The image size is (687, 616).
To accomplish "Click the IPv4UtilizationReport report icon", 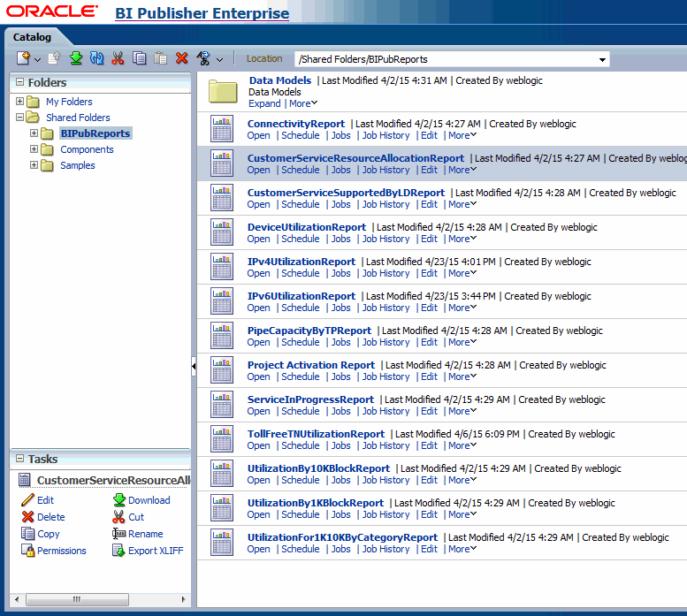I will (222, 266).
